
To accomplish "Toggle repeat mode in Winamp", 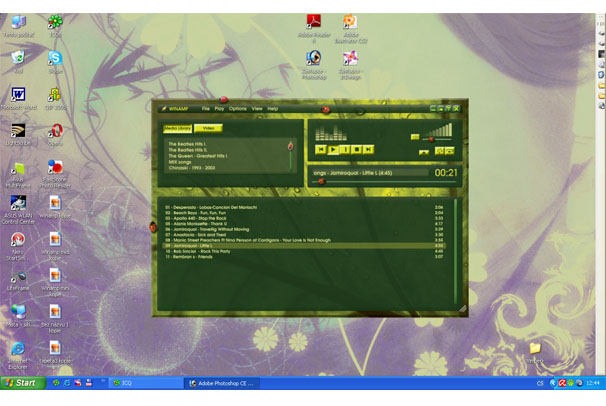I will click(450, 151).
